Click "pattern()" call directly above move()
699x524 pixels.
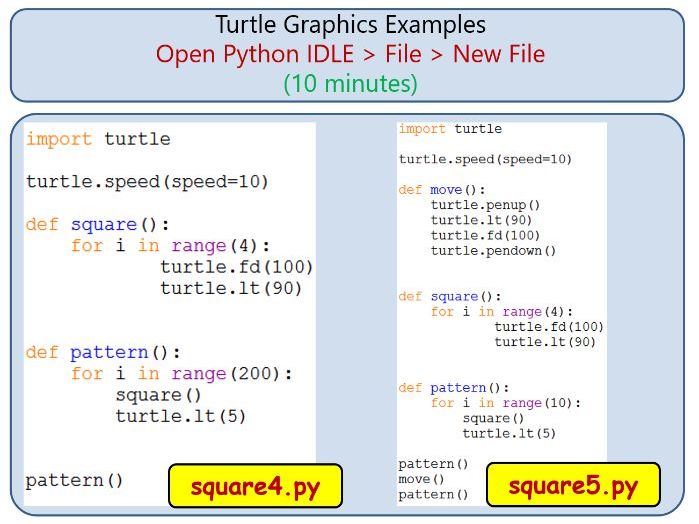point(433,464)
